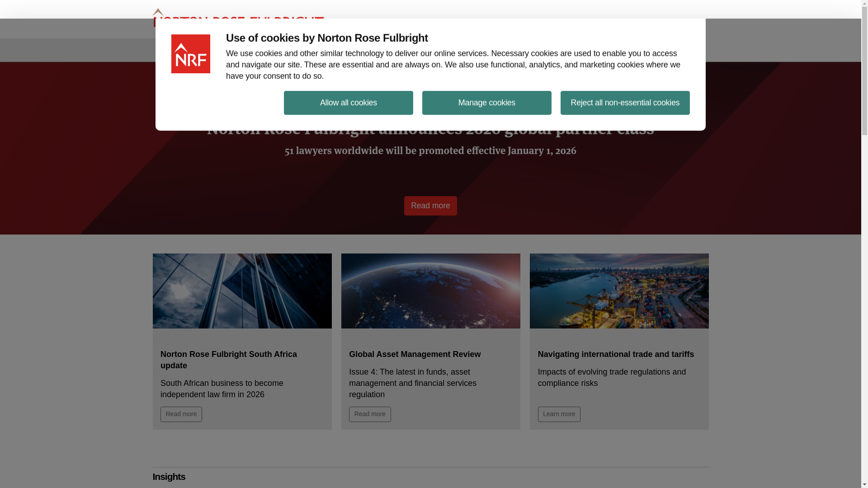The image size is (868, 488).
Task: Click the NRF logo in cookie banner
Action: (x=190, y=54)
